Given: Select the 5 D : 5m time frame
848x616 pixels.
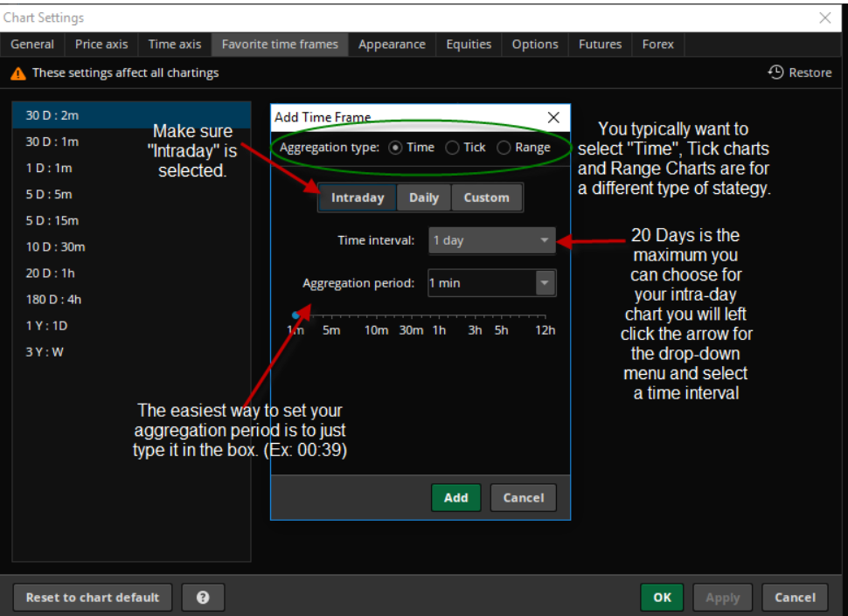Looking at the screenshot, I should [x=131, y=194].
